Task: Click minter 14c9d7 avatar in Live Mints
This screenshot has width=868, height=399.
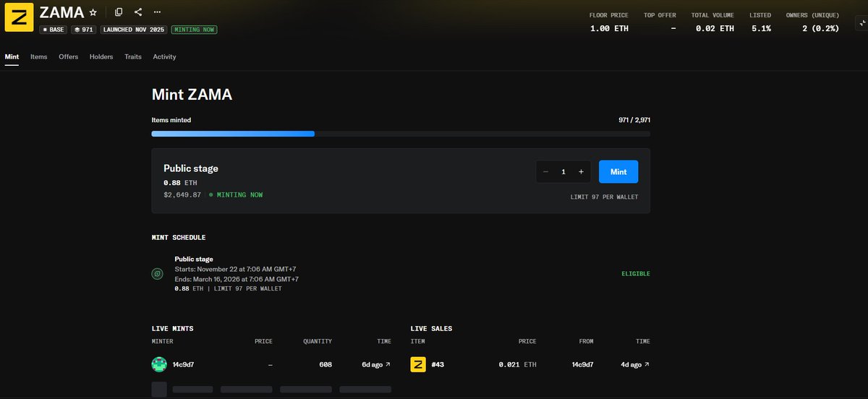Action: (x=159, y=364)
